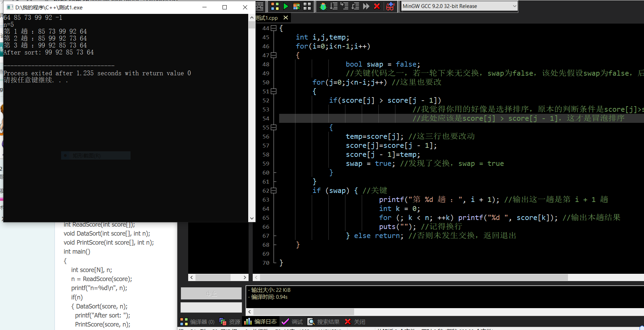Open the 调试 bottom tab
Screen dimensions: 644x330
point(292,322)
